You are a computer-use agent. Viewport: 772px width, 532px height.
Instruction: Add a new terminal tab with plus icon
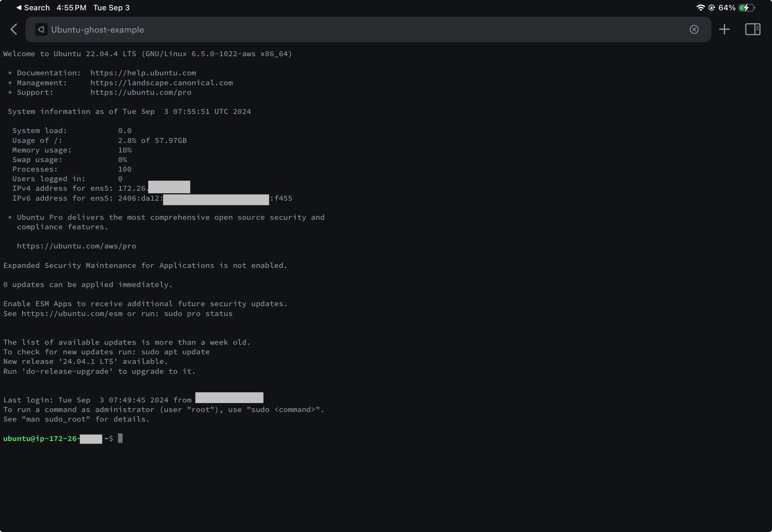click(724, 29)
